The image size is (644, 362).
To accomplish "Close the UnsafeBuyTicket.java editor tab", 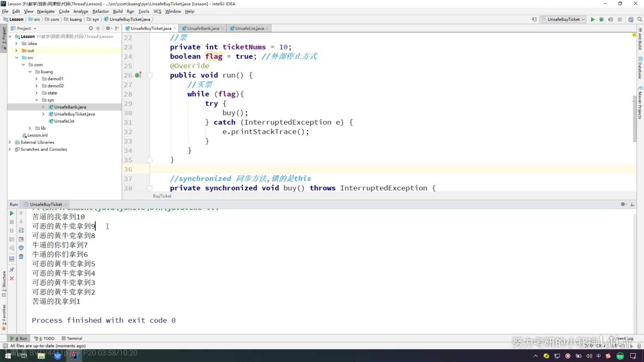I will click(175, 29).
